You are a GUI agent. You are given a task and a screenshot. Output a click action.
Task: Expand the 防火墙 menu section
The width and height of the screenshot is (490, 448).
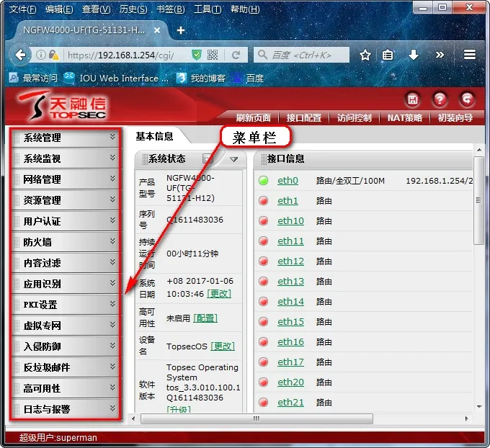(x=66, y=242)
